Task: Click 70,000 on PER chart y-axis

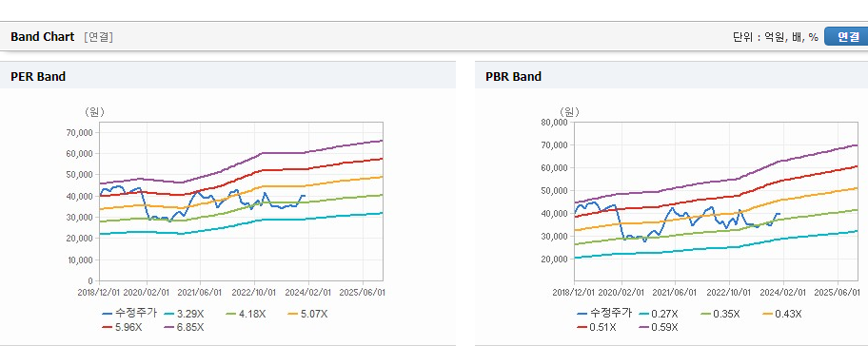Action: 81,133
